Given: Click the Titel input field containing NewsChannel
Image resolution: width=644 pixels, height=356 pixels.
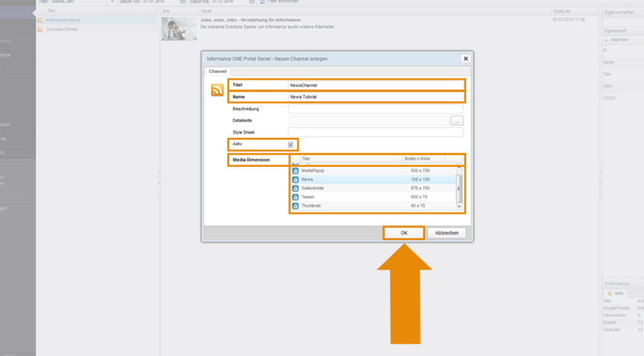Looking at the screenshot, I should tap(376, 85).
